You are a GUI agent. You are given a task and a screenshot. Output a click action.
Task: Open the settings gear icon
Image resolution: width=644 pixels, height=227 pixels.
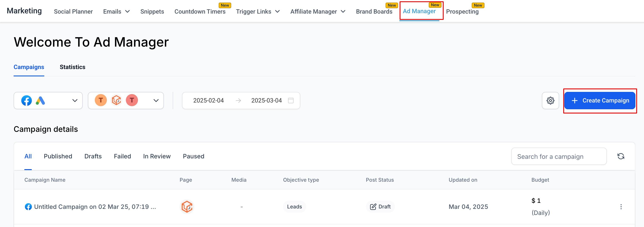click(x=550, y=101)
